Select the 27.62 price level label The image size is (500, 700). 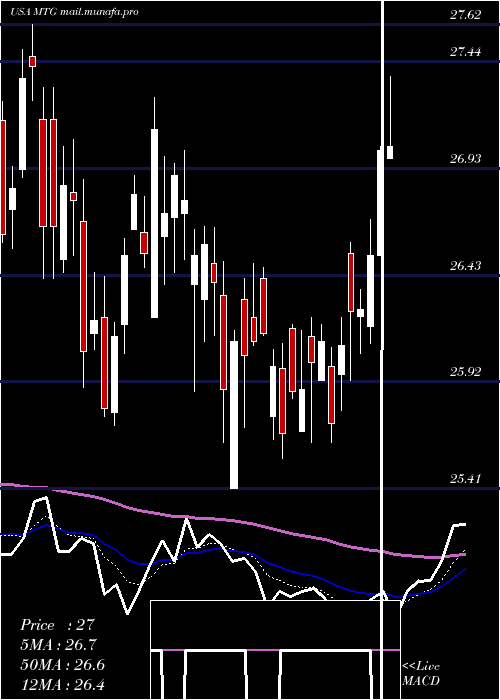[x=465, y=15]
